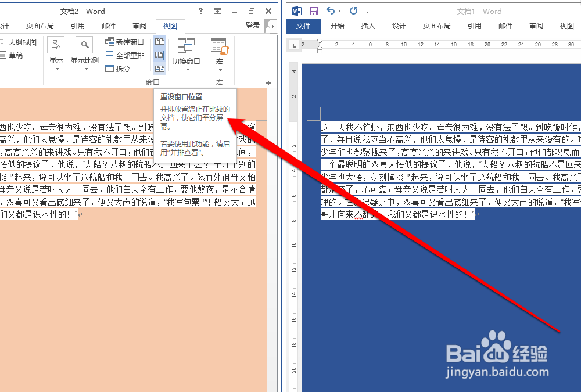Image resolution: width=581 pixels, height=392 pixels.
Task: Click last line 我们又都是识水性的 in 文档1
Action: 397,214
